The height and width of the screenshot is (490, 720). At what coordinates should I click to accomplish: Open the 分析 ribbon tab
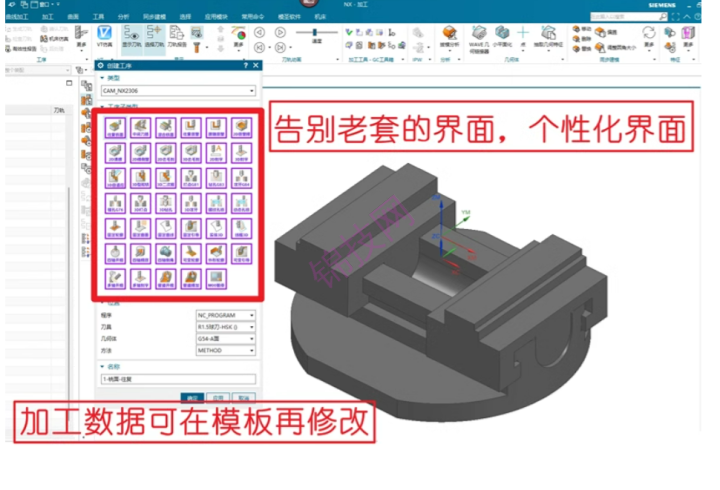(x=124, y=17)
